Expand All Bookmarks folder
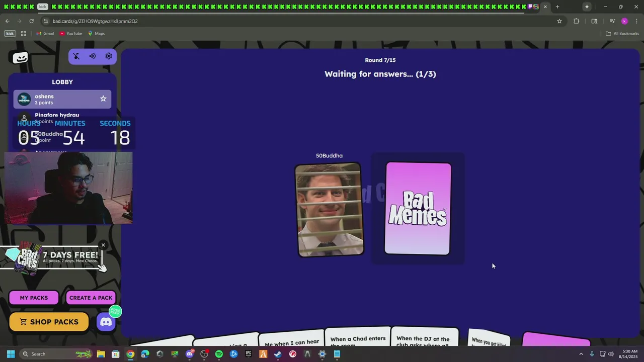 pyautogui.click(x=622, y=34)
